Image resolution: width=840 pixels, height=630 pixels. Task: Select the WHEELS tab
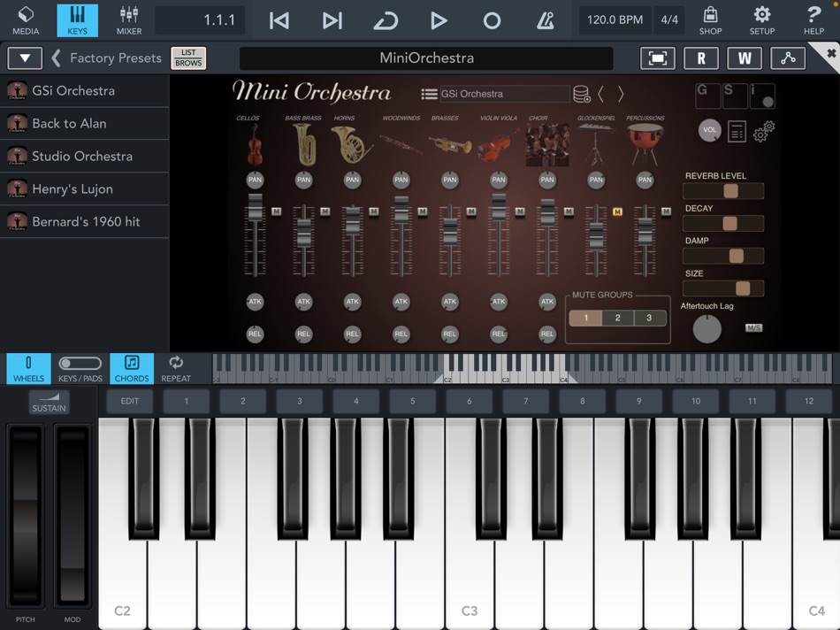click(x=28, y=368)
